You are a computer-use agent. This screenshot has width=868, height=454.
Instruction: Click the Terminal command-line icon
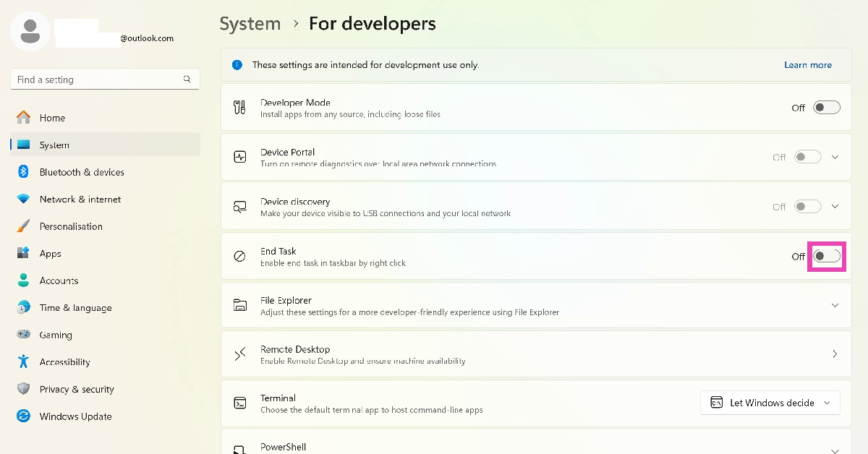(x=240, y=403)
